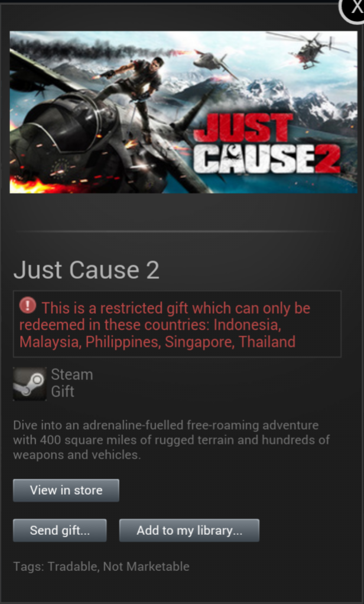Click Add to my library button
The height and width of the screenshot is (604, 364).
point(189,531)
